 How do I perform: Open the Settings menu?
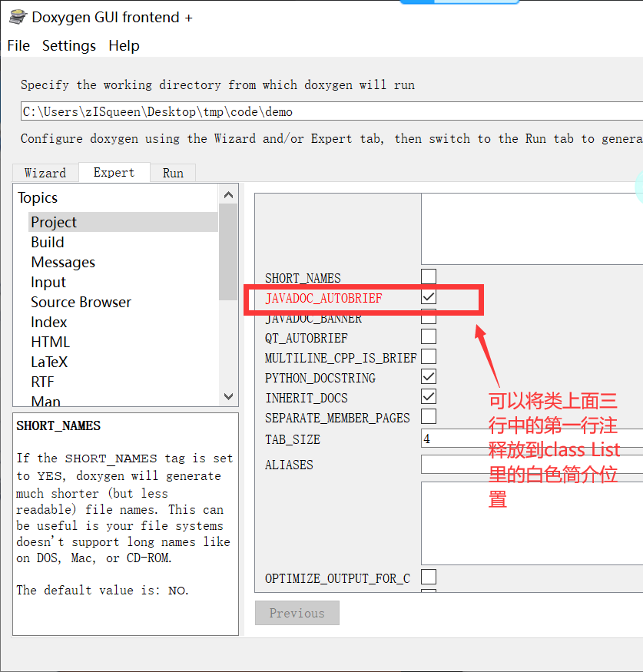tap(69, 45)
